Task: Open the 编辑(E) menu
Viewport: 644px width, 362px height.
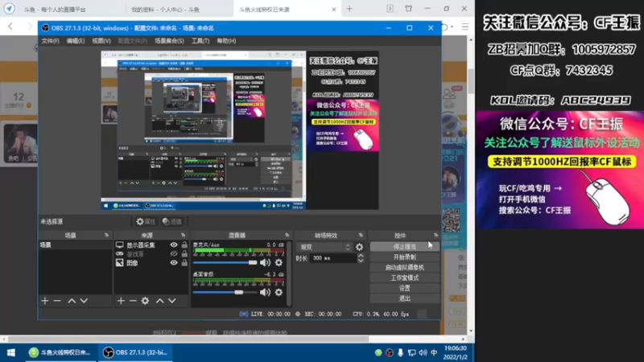Action: point(76,41)
